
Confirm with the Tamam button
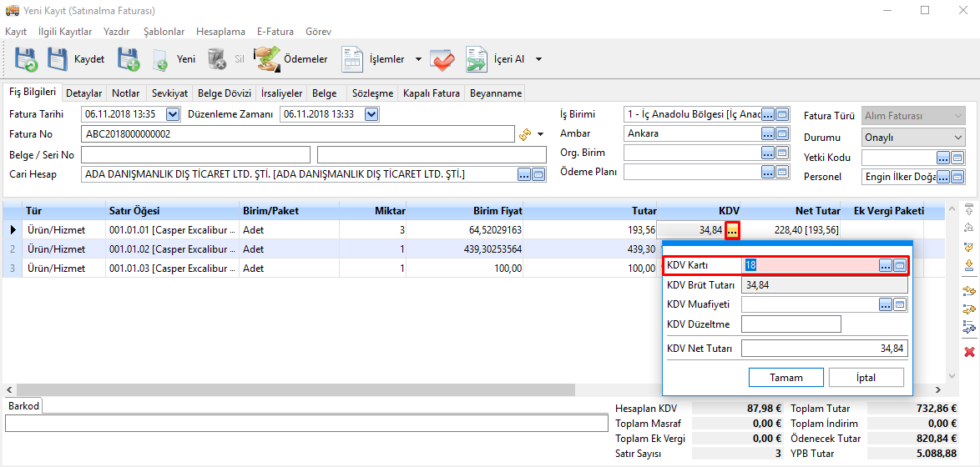click(786, 378)
